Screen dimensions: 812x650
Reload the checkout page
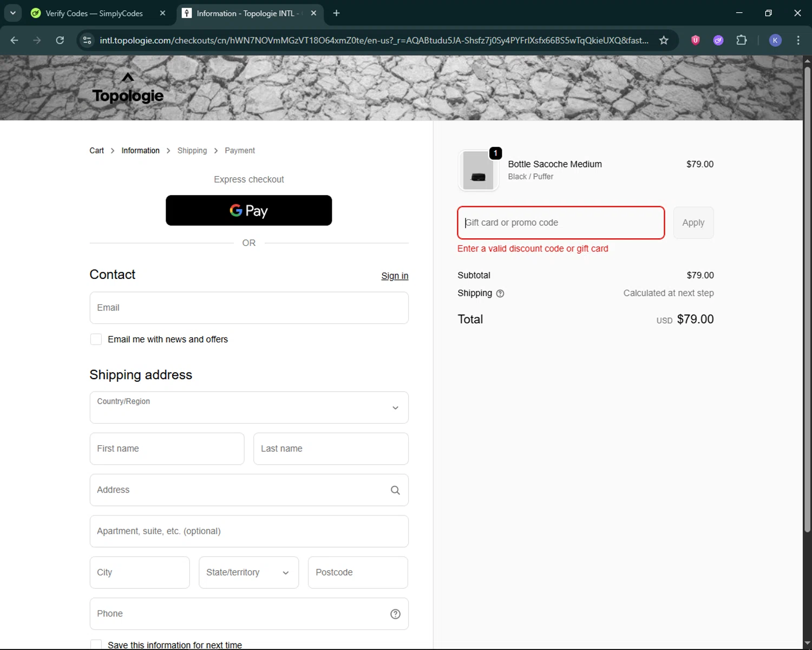click(60, 40)
